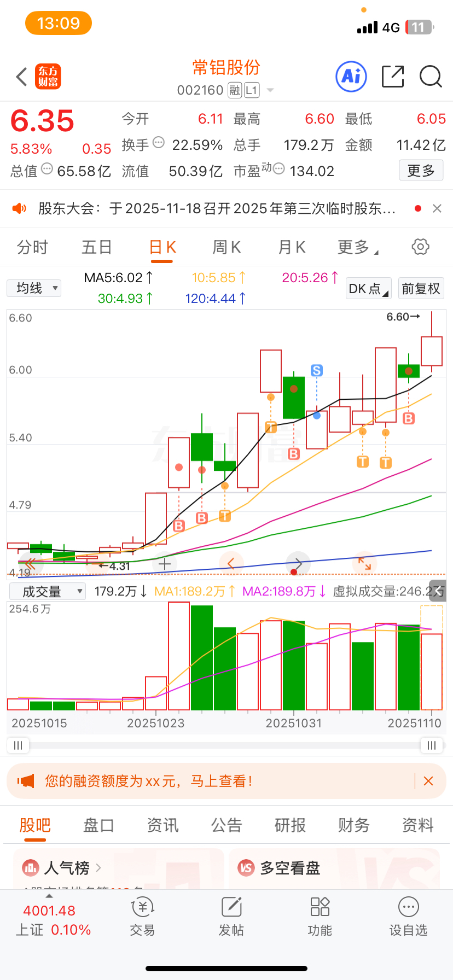Open the 股东大会 announcement text
This screenshot has height=980, width=453.
coord(217,208)
